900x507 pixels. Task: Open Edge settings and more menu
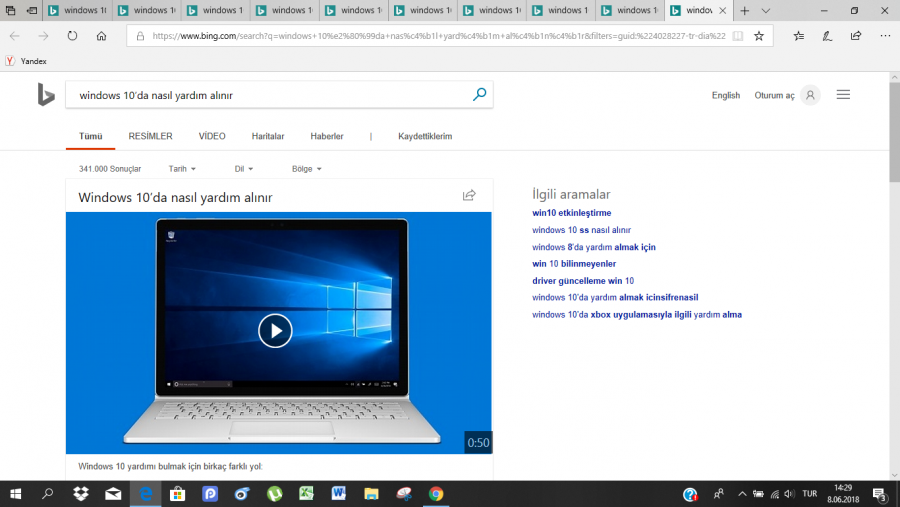point(885,36)
